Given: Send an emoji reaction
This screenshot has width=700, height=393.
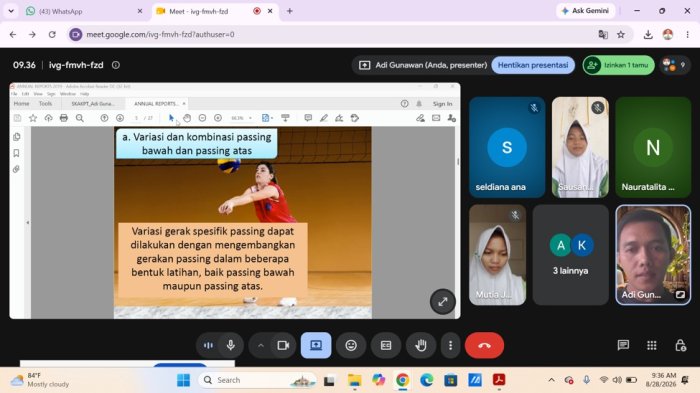Looking at the screenshot, I should coord(351,345).
